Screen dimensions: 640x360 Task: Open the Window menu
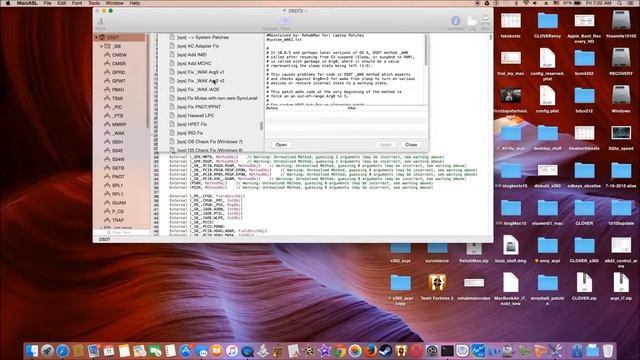click(x=114, y=3)
